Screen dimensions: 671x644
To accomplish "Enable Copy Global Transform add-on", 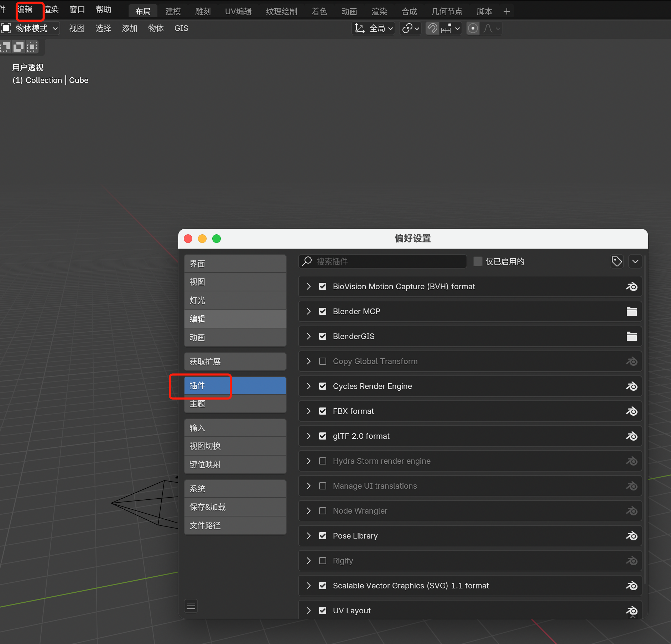I will (323, 361).
